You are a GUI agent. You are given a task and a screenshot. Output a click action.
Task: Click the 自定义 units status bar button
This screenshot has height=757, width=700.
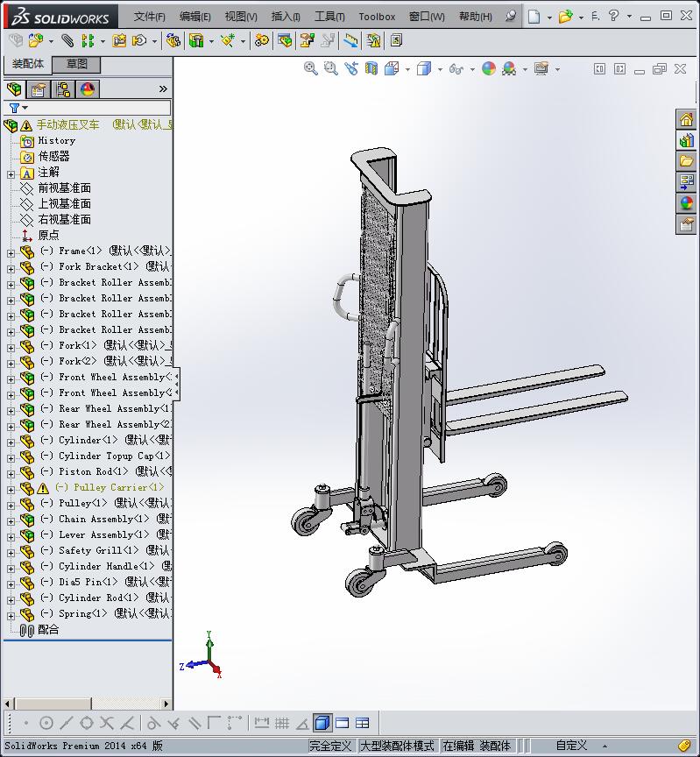[x=571, y=746]
